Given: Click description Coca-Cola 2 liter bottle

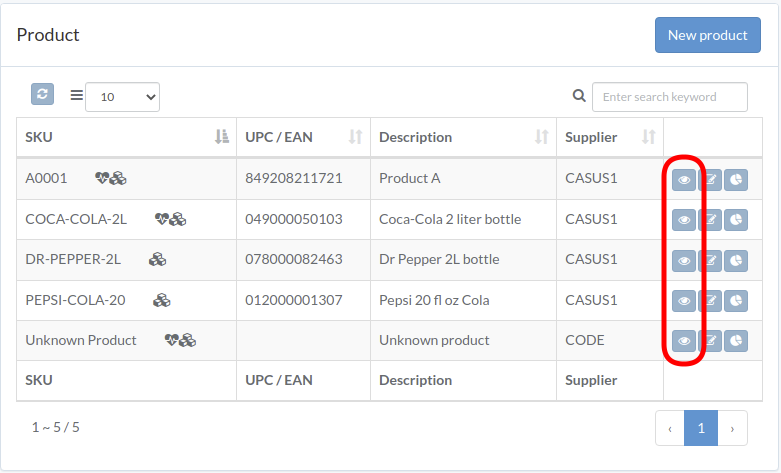Looking at the screenshot, I should pyautogui.click(x=450, y=219).
